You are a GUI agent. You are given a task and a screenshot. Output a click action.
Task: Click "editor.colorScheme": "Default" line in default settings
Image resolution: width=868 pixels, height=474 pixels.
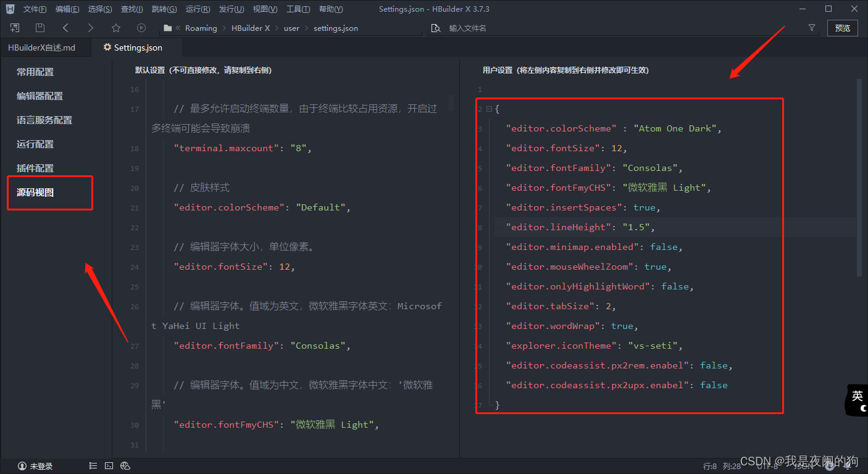click(x=262, y=207)
